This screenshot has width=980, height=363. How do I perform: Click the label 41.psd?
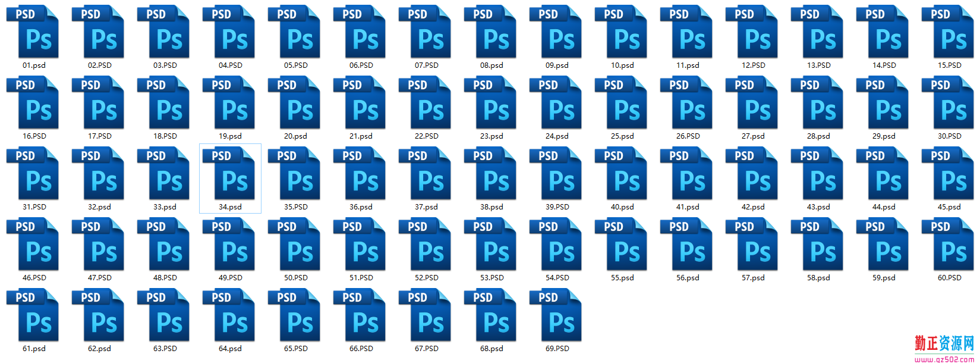click(688, 207)
